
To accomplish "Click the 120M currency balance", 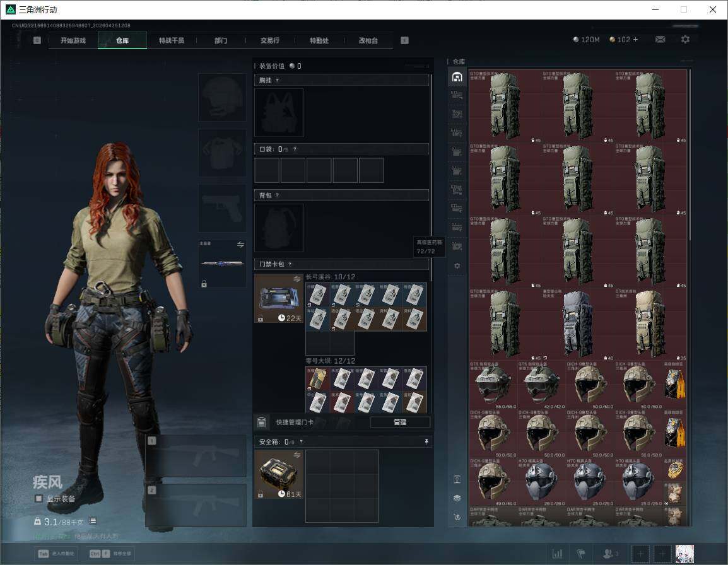I will (x=587, y=40).
